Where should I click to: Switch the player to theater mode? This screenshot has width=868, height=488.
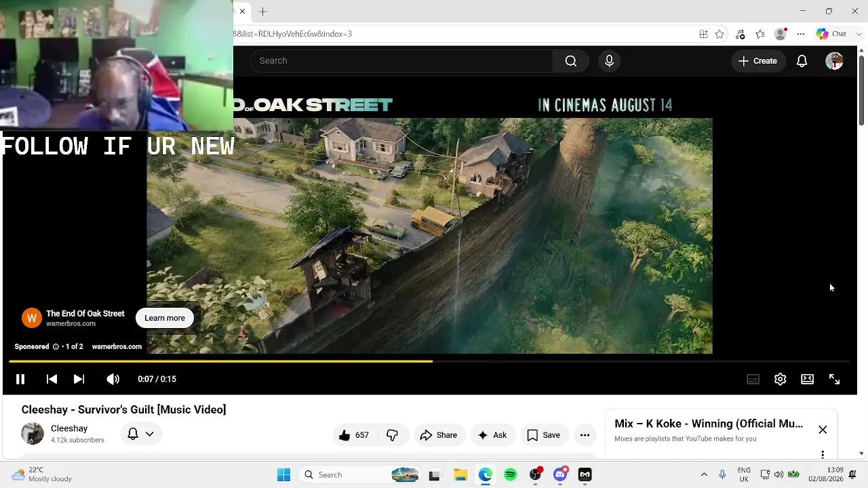807,380
